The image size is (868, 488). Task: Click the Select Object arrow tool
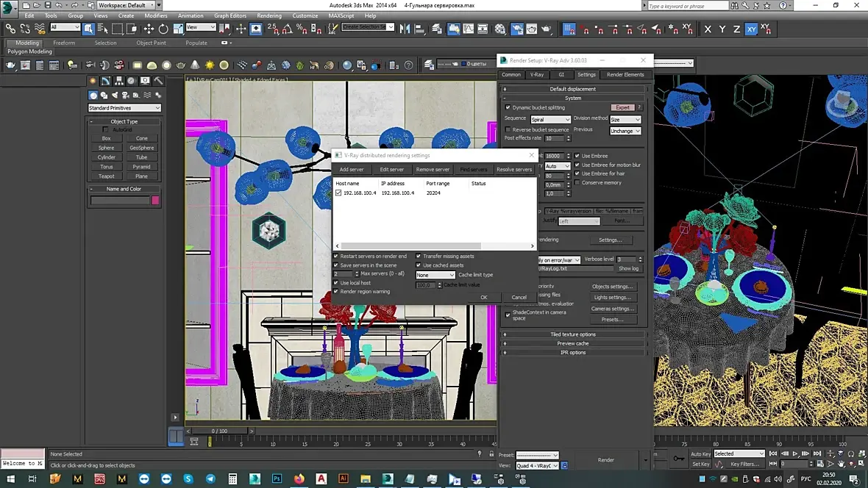click(88, 29)
